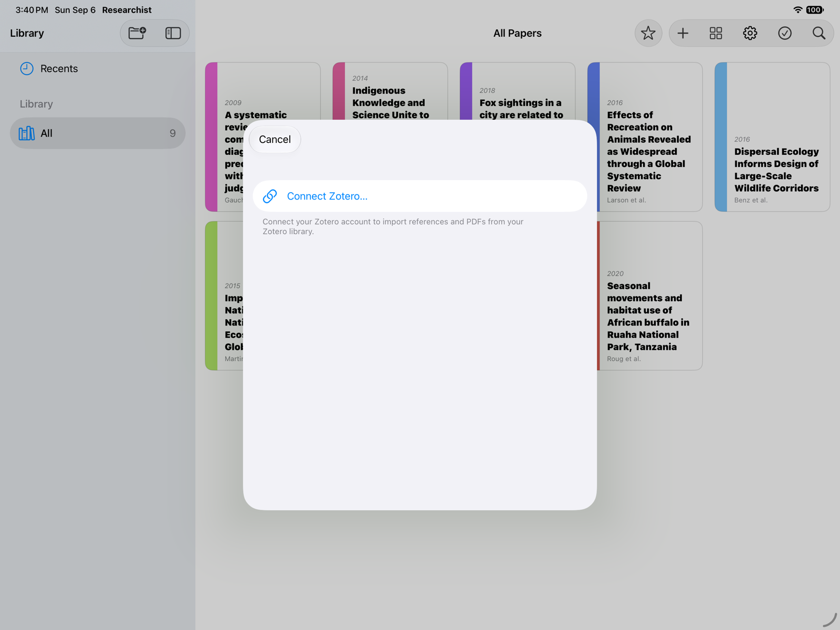
Task: Click the chain link icon beside Connect Zotero
Action: pos(270,196)
